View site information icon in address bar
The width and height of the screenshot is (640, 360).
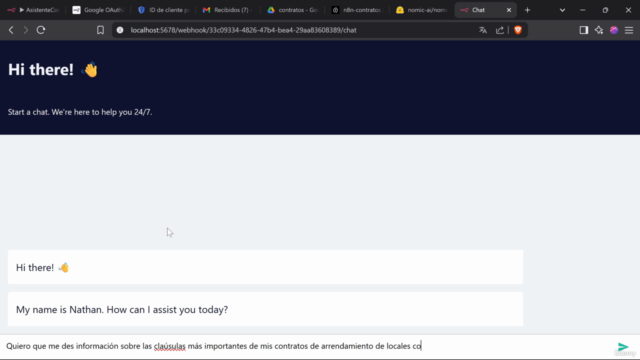click(x=120, y=30)
